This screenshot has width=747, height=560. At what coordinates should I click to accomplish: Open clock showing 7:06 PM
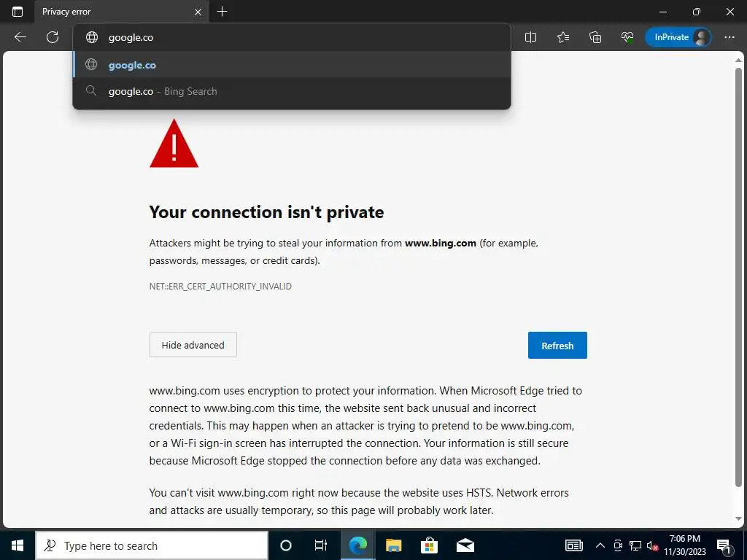pos(684,545)
